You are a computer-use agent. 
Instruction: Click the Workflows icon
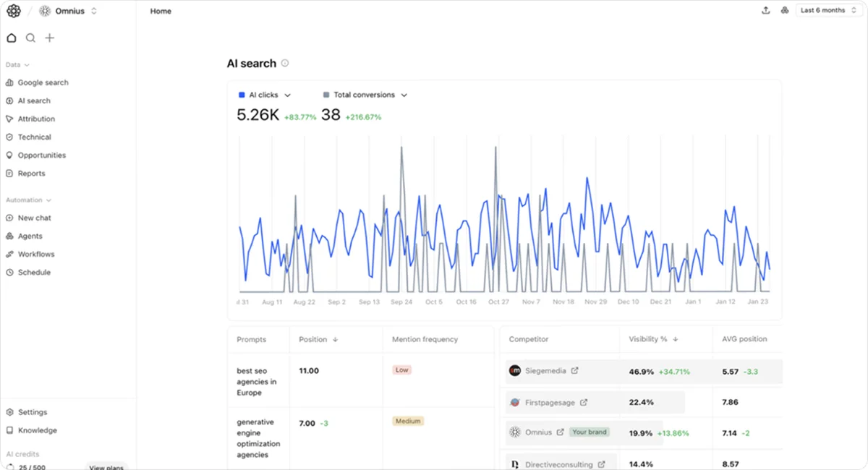(x=9, y=254)
